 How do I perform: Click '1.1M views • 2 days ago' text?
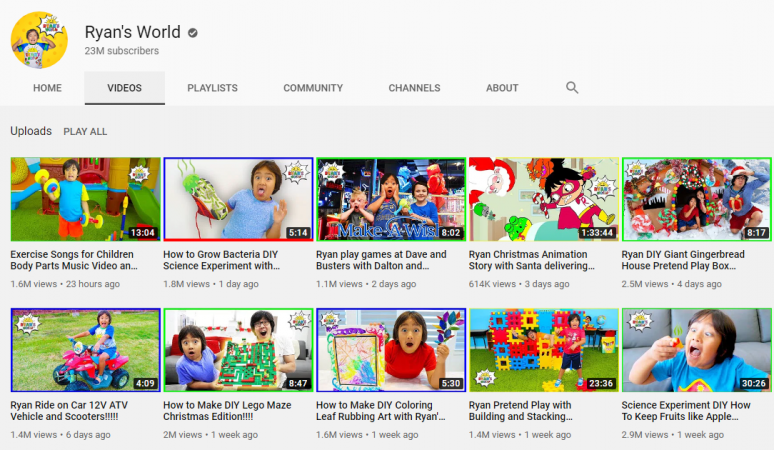366,284
